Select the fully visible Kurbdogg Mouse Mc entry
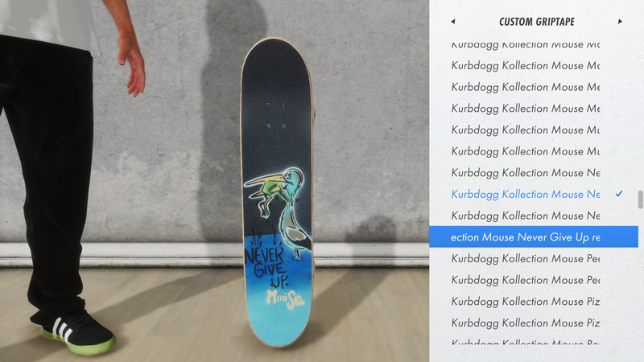Image resolution: width=644 pixels, height=362 pixels. pos(526,66)
